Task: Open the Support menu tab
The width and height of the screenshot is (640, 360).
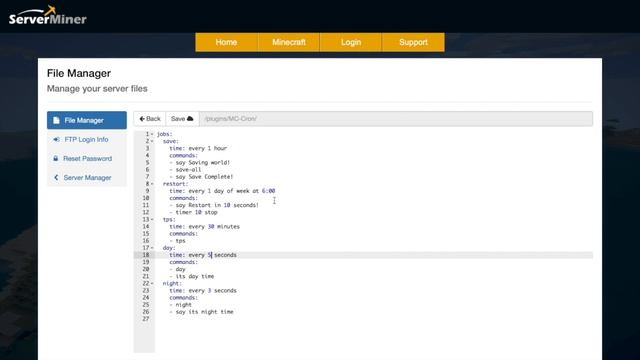Action: coord(413,42)
